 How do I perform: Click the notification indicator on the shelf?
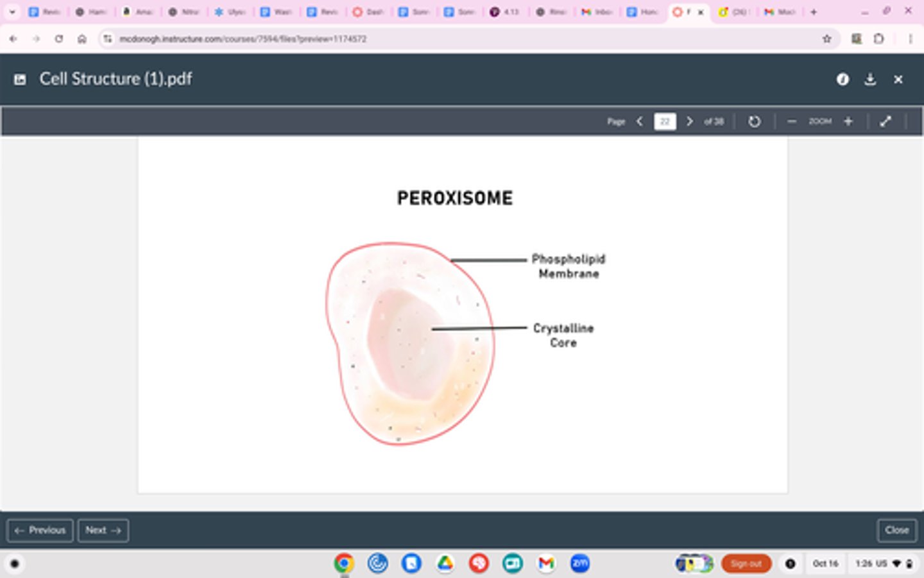[x=791, y=564]
